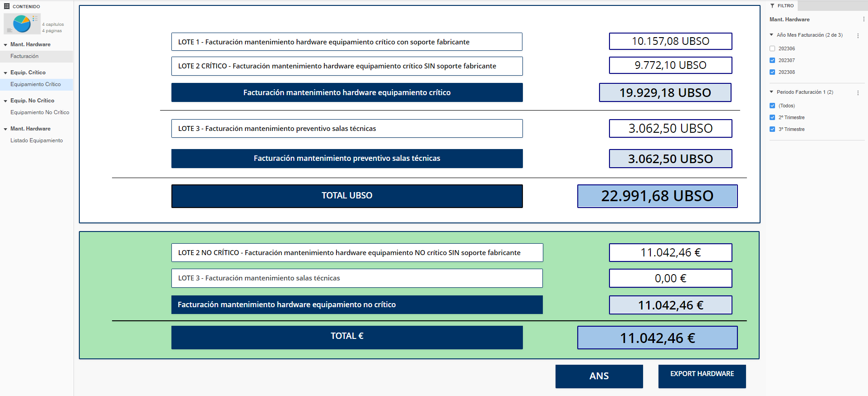Image resolution: width=868 pixels, height=396 pixels.
Task: Open the Facturación page
Action: tap(36, 56)
